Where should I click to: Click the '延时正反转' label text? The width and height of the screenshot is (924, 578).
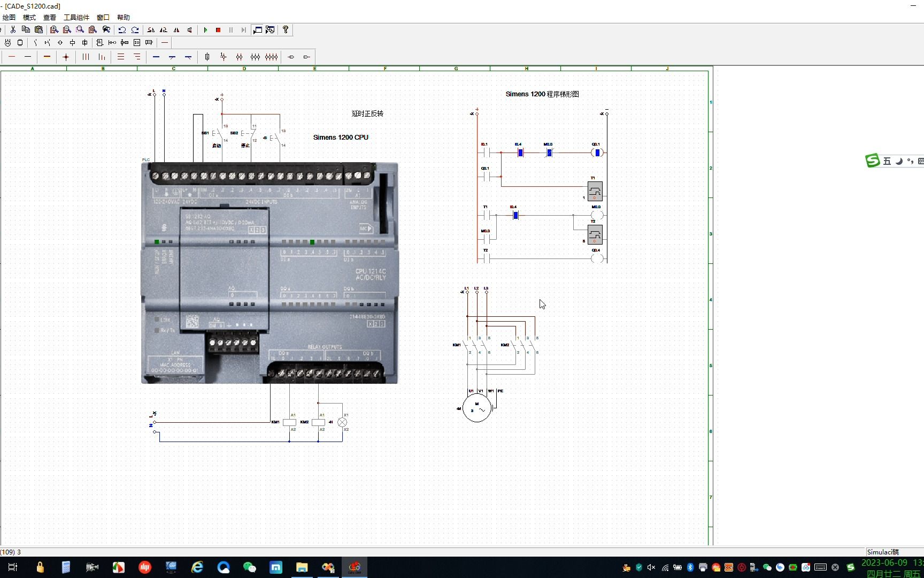(x=367, y=113)
